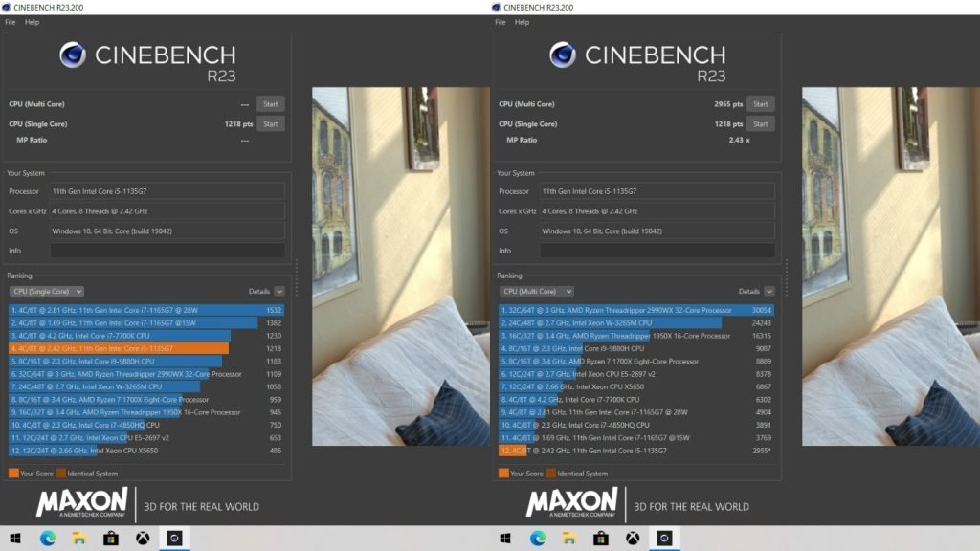Click rendered room image in left window
This screenshot has height=551, width=980.
coord(401,266)
